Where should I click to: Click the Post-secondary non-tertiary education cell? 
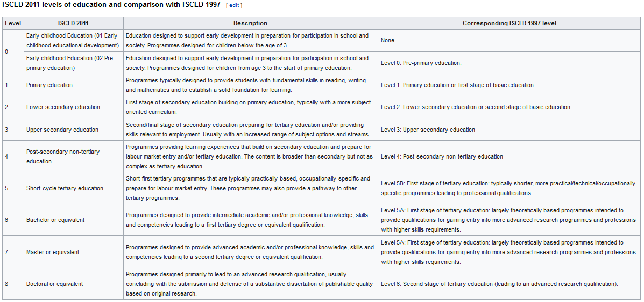pyautogui.click(x=74, y=157)
